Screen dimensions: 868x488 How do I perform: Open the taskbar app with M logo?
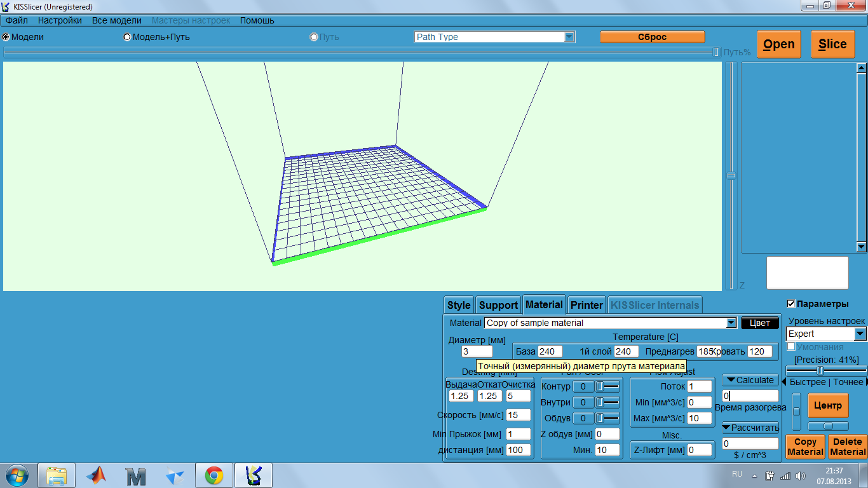point(135,475)
